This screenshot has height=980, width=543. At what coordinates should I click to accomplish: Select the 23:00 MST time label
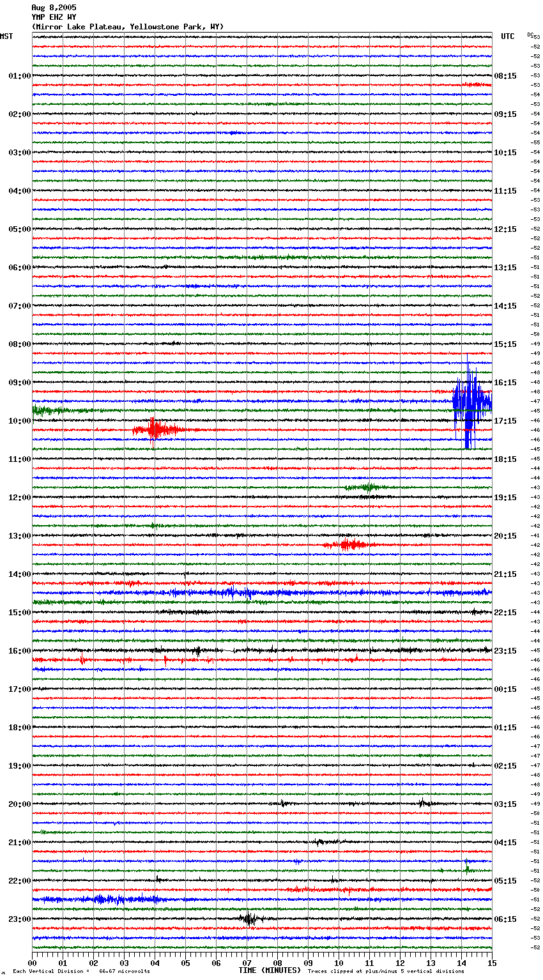point(19,919)
